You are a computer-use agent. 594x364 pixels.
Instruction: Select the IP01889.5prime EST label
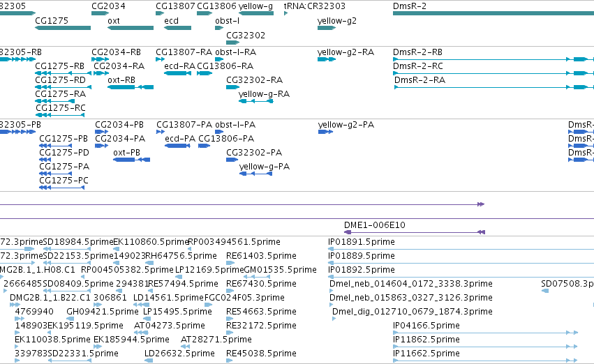[362, 255]
